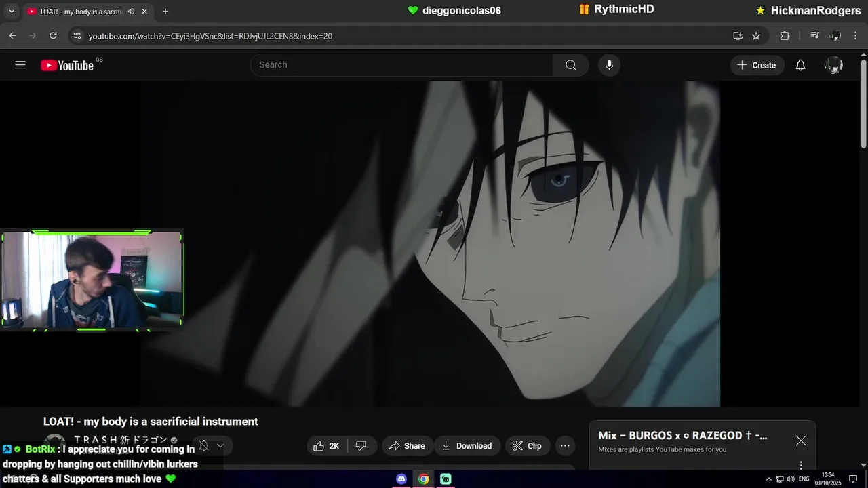868x488 pixels.
Task: Open YouTube account avatar menu
Action: [x=833, y=65]
